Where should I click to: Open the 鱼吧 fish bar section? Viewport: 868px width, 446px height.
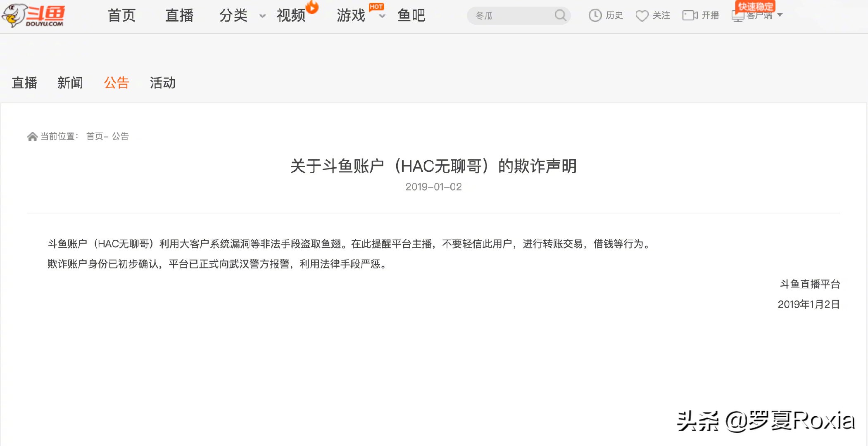[x=411, y=16]
